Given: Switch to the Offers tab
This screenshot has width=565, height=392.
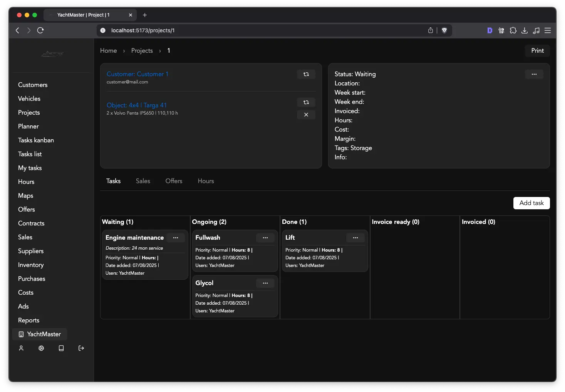Looking at the screenshot, I should [174, 181].
